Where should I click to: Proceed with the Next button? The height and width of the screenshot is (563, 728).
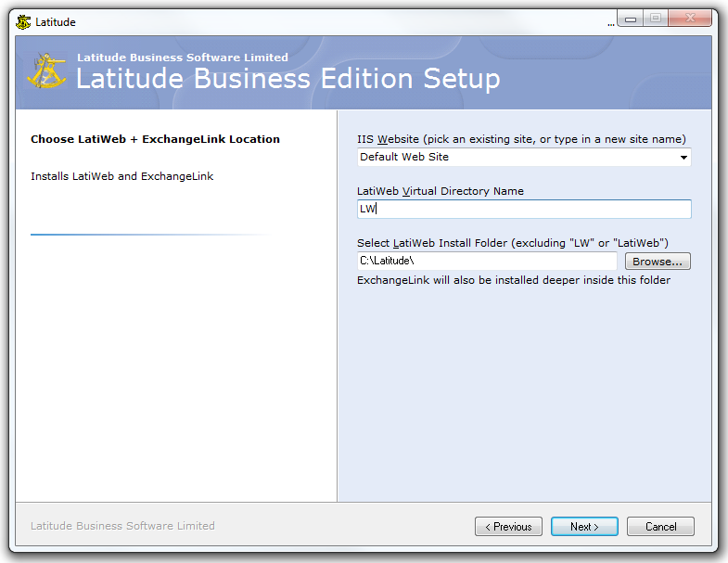coord(584,527)
